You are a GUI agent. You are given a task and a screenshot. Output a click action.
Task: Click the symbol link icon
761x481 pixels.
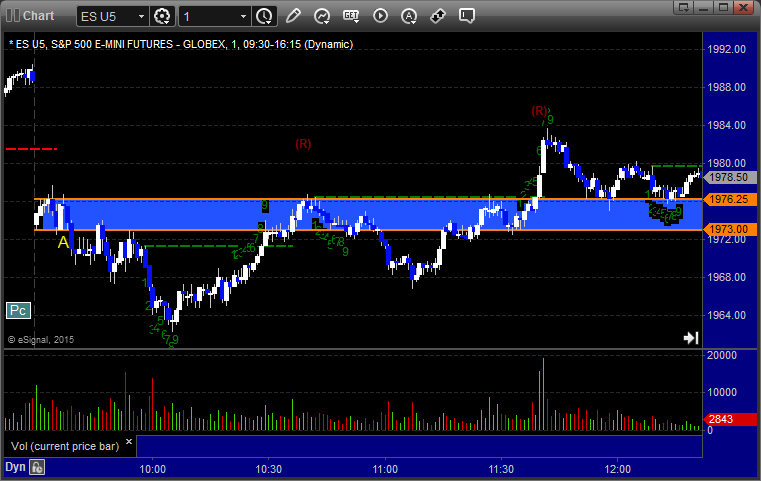pos(437,16)
